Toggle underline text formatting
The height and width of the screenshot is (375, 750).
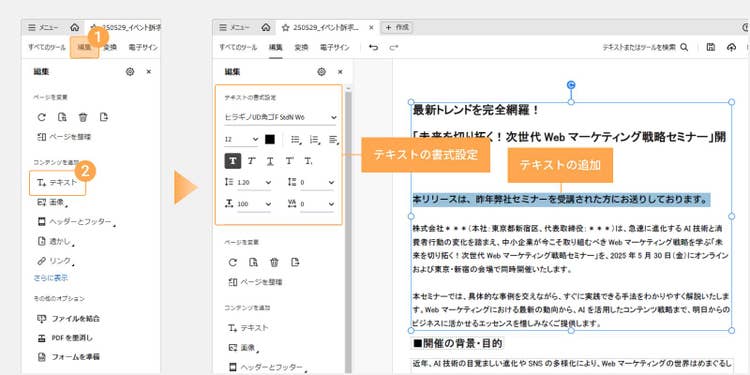(x=270, y=161)
